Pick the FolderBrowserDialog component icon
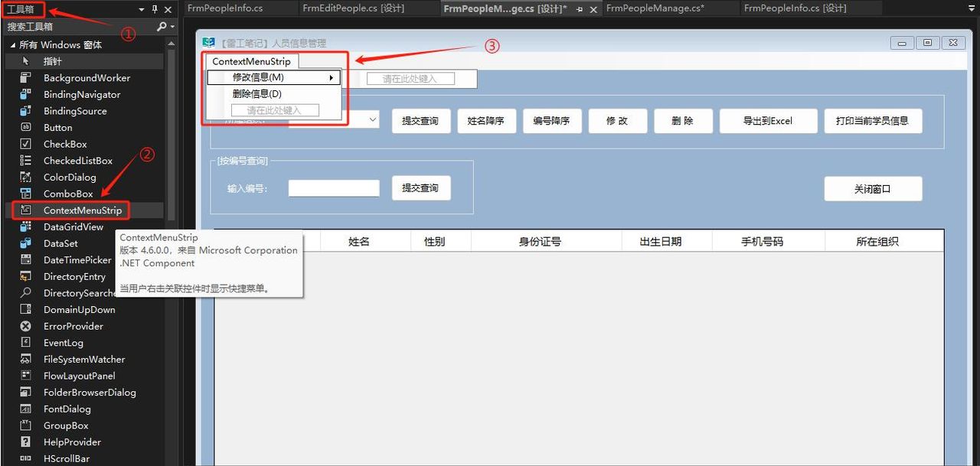 [x=26, y=393]
